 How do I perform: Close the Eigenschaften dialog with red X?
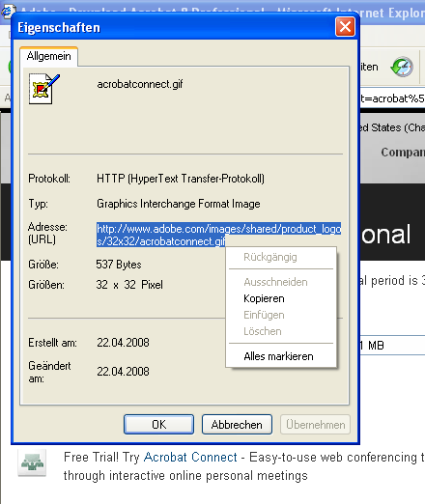coord(345,26)
